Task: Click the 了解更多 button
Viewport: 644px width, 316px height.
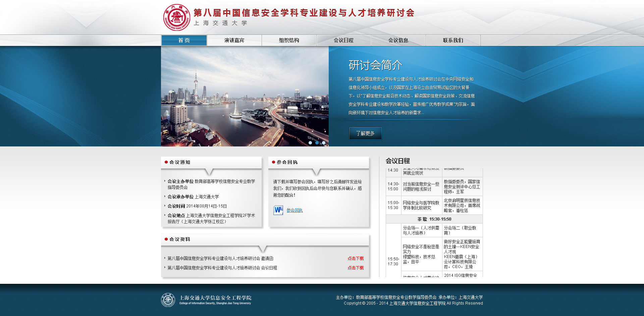Action: 365,133
